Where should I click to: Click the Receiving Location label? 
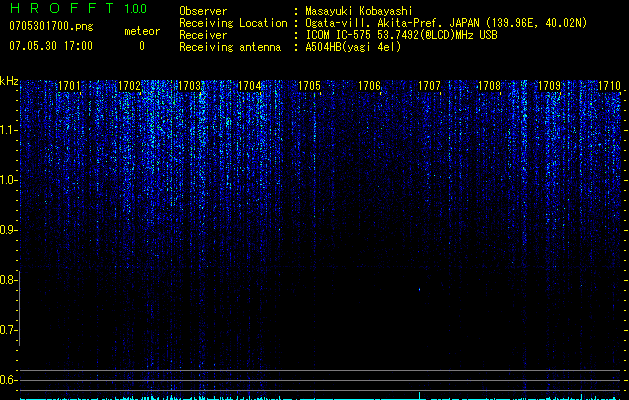(233, 23)
